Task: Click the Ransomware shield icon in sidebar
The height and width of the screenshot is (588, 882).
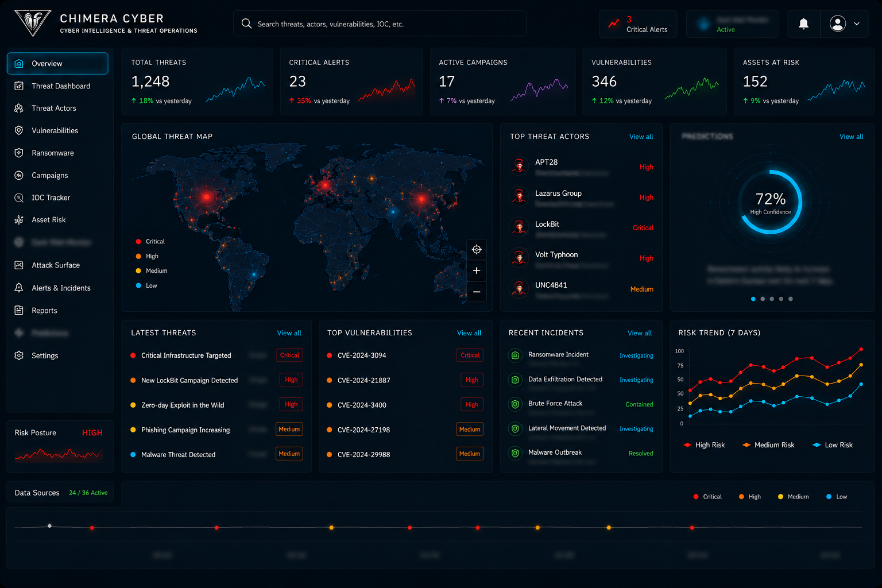Action: click(19, 153)
